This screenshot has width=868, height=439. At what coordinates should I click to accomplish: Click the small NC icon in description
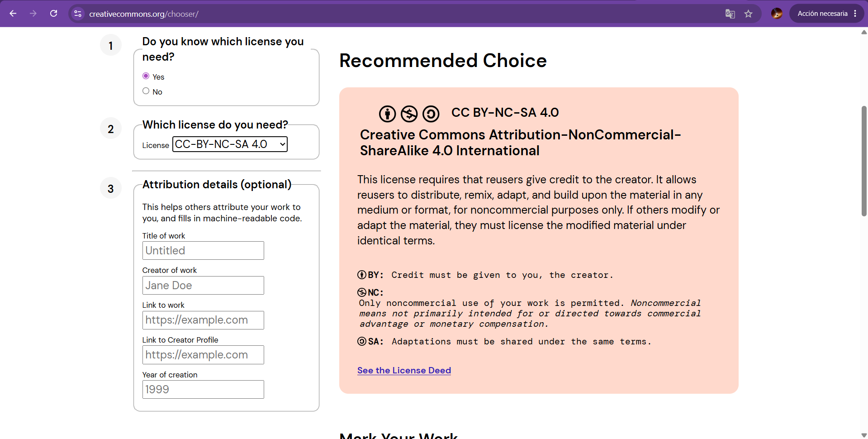(x=362, y=292)
